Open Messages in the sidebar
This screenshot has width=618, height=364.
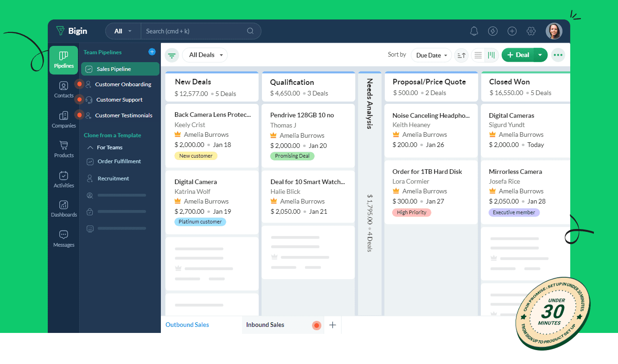(64, 239)
